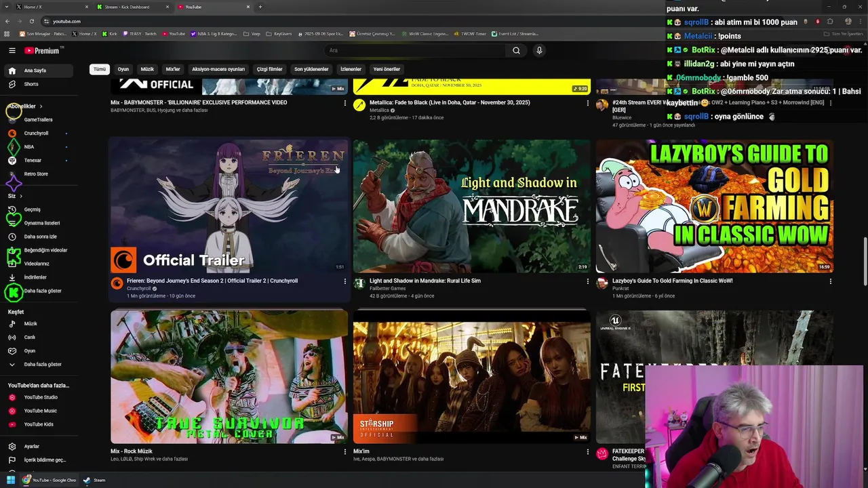Select İzlenenler filter chip
The image size is (868, 488).
tap(351, 69)
